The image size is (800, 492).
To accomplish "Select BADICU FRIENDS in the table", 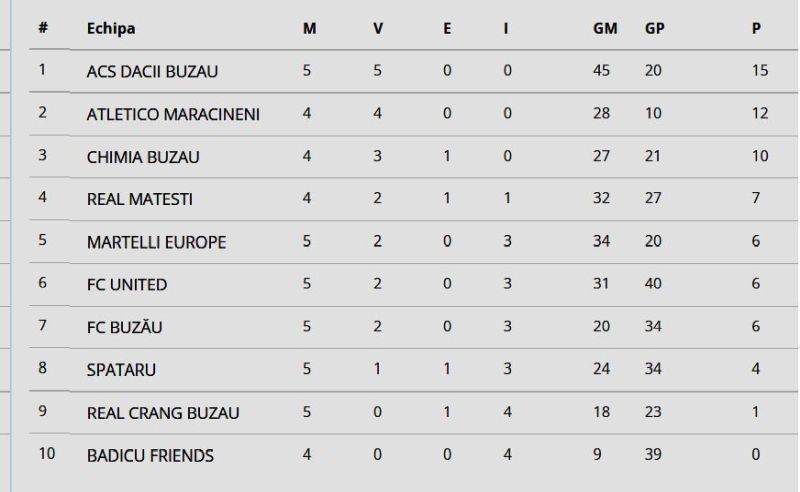I will tap(150, 456).
